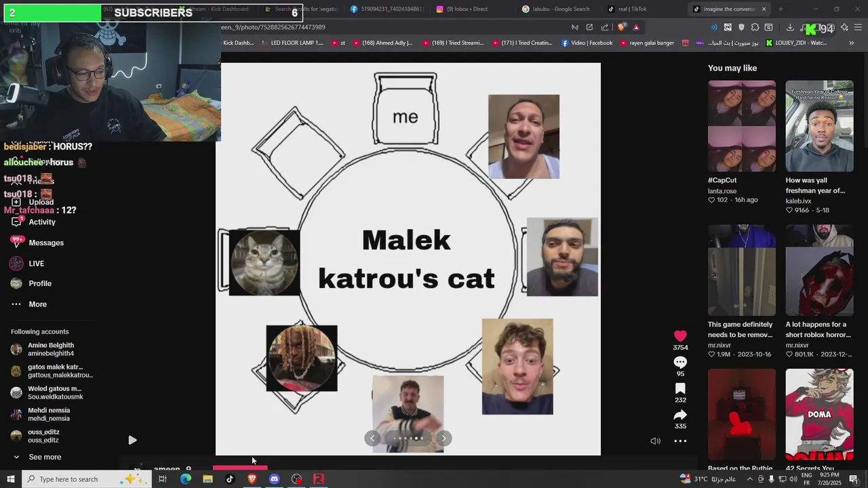This screenshot has width=868, height=488.
Task: Open the extensions puzzle icon
Action: coord(755,27)
